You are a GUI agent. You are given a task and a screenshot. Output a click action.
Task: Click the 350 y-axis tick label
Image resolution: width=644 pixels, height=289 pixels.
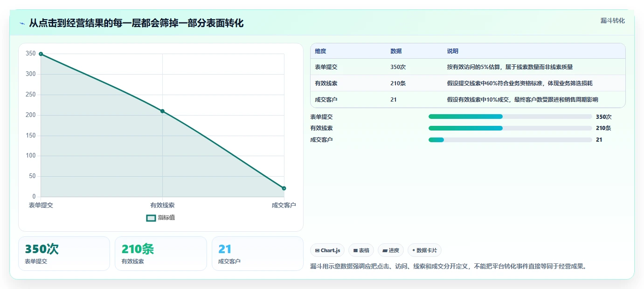[x=31, y=54]
